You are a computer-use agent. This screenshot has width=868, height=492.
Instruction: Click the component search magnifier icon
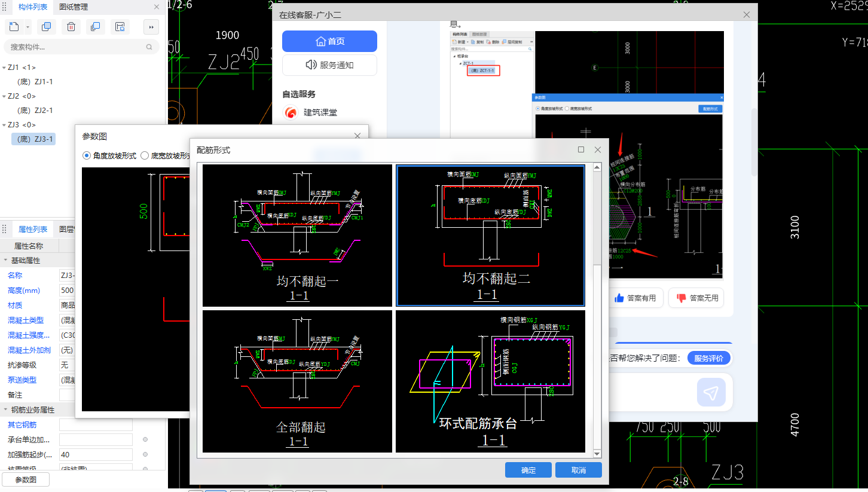click(x=149, y=47)
